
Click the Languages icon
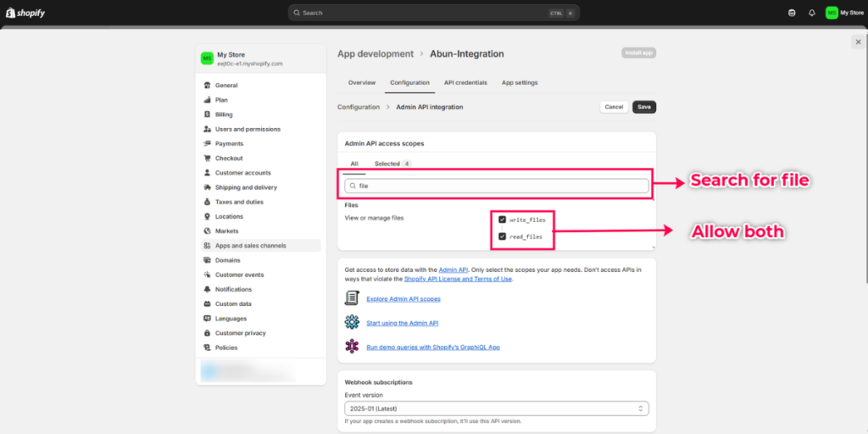coord(207,319)
